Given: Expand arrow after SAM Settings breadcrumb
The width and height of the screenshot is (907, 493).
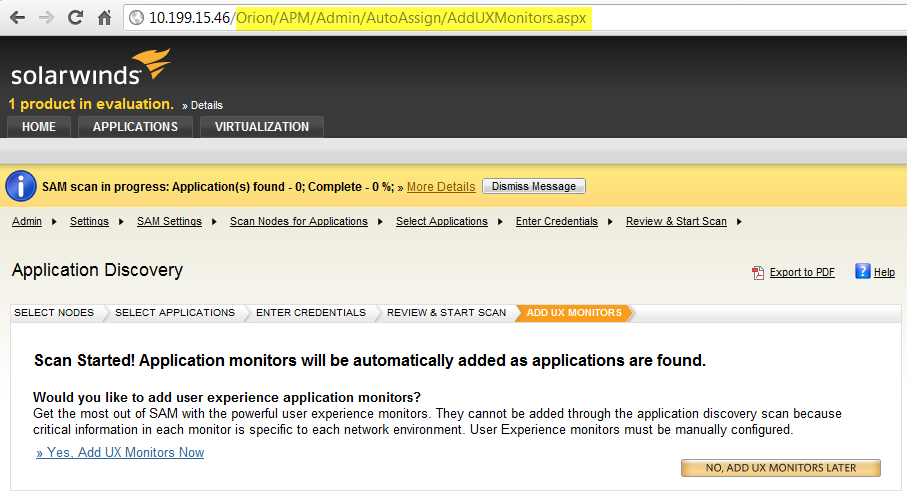Looking at the screenshot, I should tap(214, 222).
